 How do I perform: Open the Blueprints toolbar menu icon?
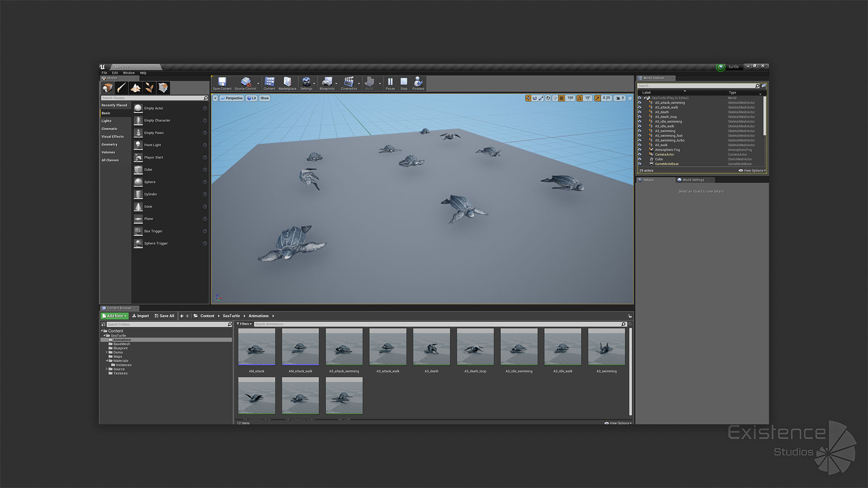pyautogui.click(x=326, y=82)
